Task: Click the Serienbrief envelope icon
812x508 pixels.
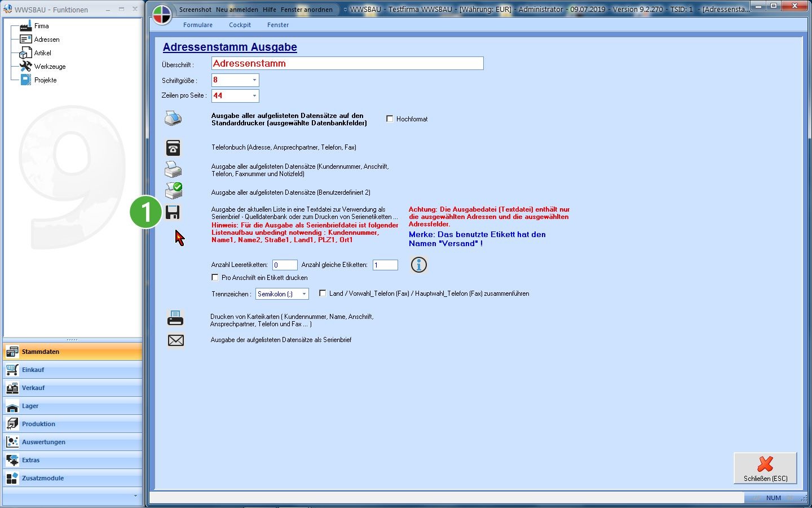Action: click(x=176, y=340)
